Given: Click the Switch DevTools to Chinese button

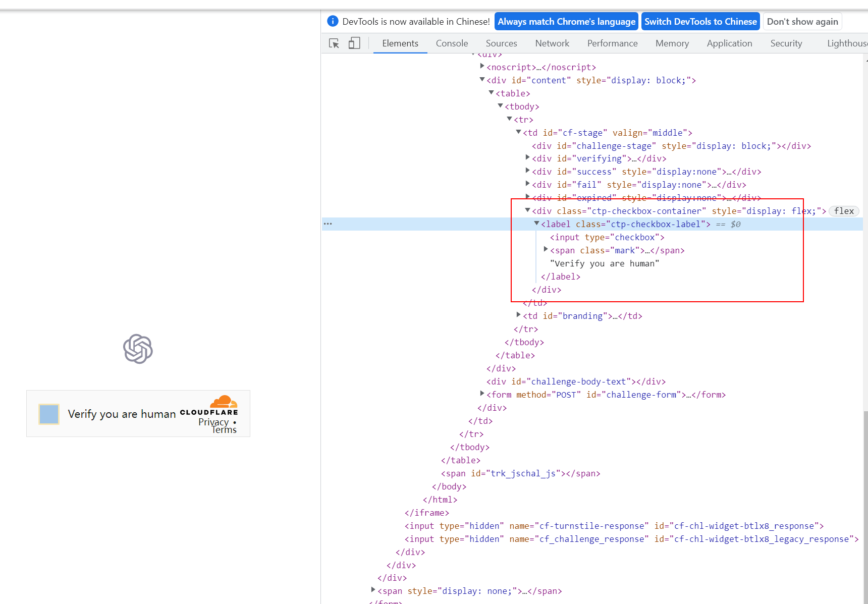Looking at the screenshot, I should (700, 21).
